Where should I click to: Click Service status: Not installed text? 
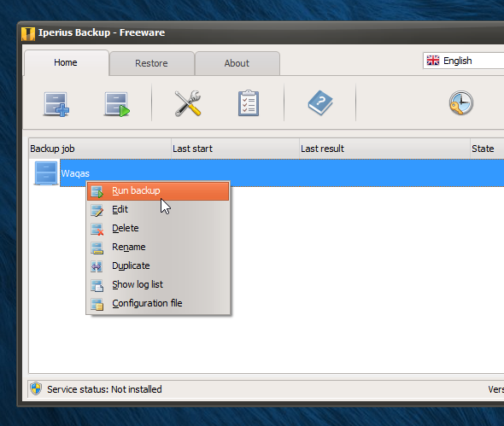pos(104,389)
